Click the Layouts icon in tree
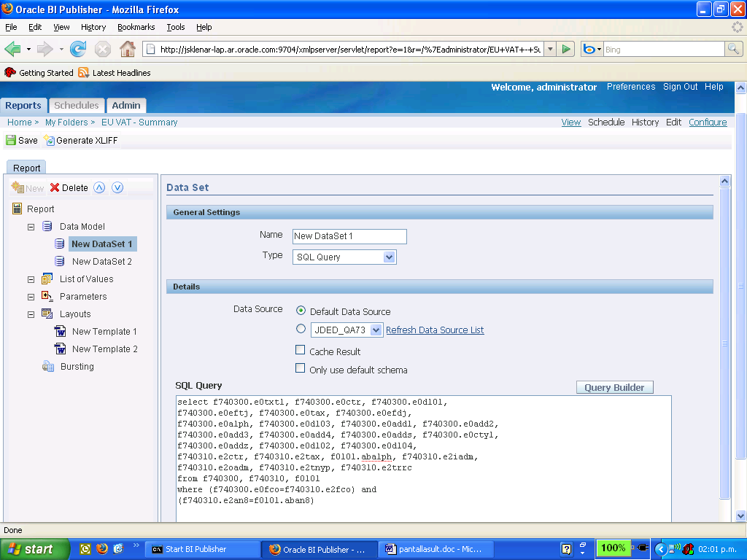747x560 pixels. pos(47,314)
